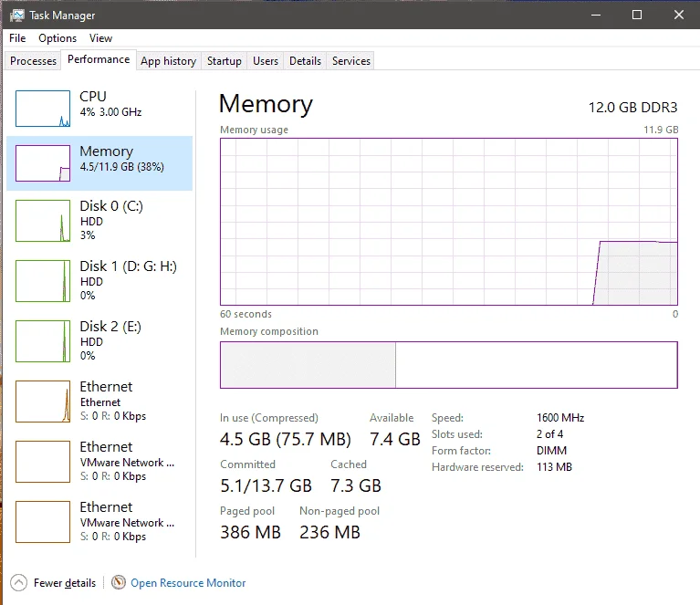This screenshot has height=605, width=700.
Task: Select the Disk 1 (D: G: H:) graph thumbnail
Action: (x=43, y=281)
